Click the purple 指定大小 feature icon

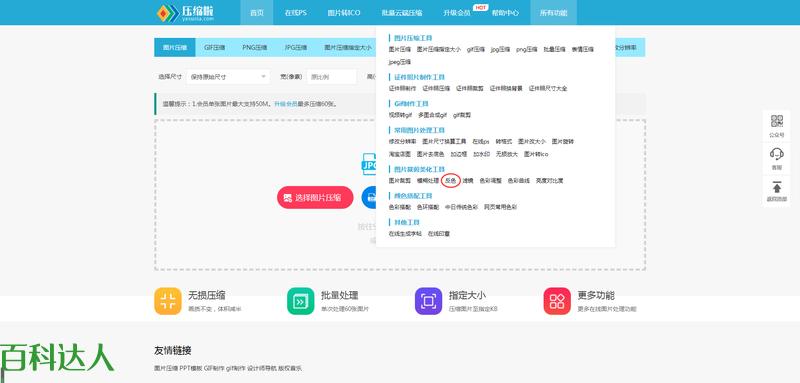[x=429, y=301]
